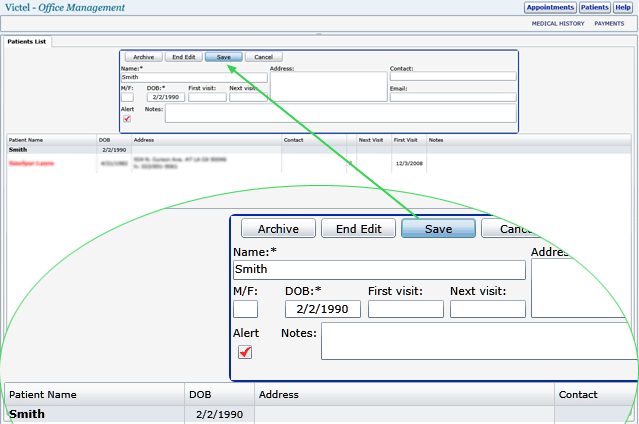639x424 pixels.
Task: Click Archive in the top edit form
Action: 143,57
